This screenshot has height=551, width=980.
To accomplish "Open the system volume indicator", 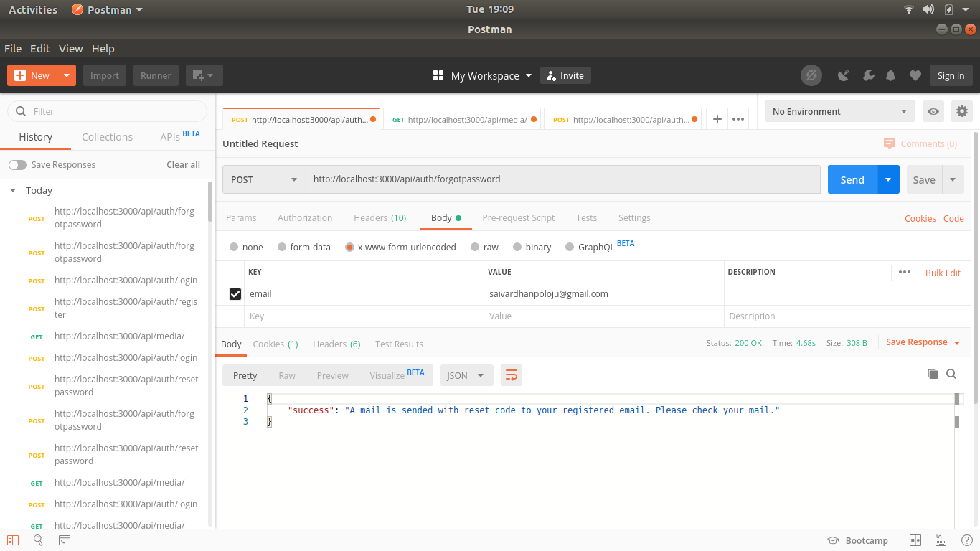I will [x=928, y=9].
